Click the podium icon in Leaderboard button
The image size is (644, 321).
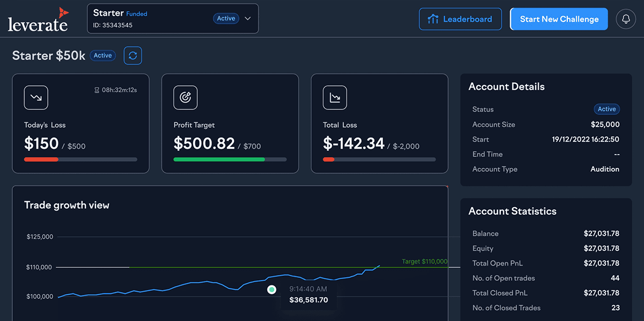point(433,19)
